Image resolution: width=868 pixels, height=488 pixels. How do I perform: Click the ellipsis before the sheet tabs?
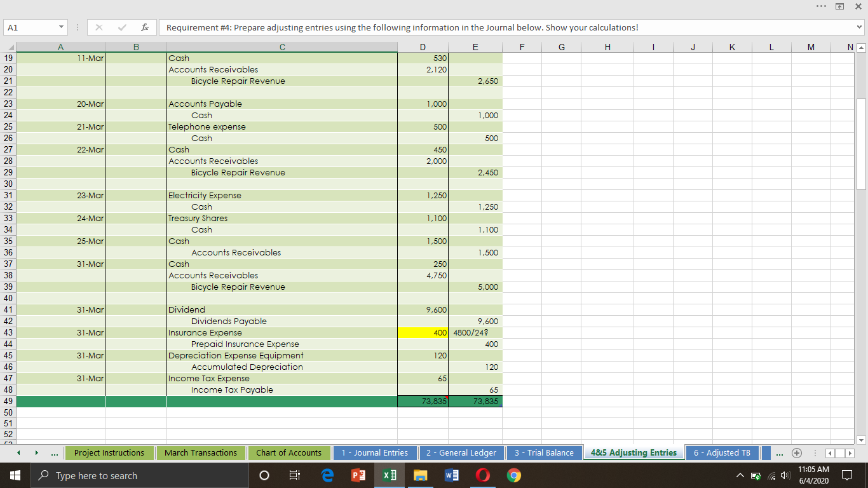(x=54, y=452)
